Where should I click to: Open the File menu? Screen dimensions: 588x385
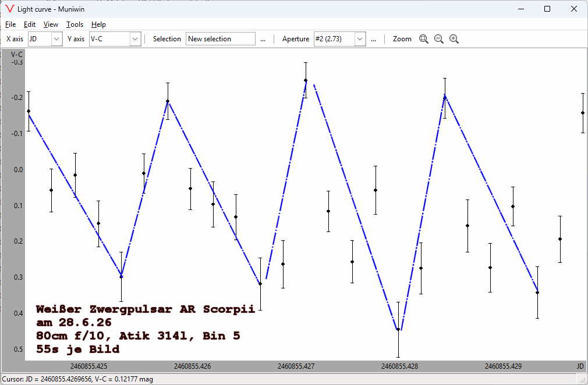(x=10, y=24)
